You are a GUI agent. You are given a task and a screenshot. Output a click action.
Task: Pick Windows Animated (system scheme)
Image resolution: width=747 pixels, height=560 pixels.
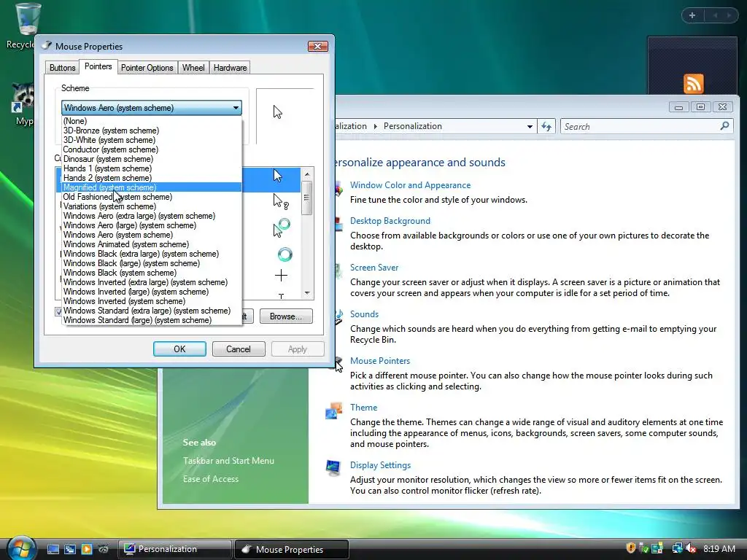(x=152, y=244)
